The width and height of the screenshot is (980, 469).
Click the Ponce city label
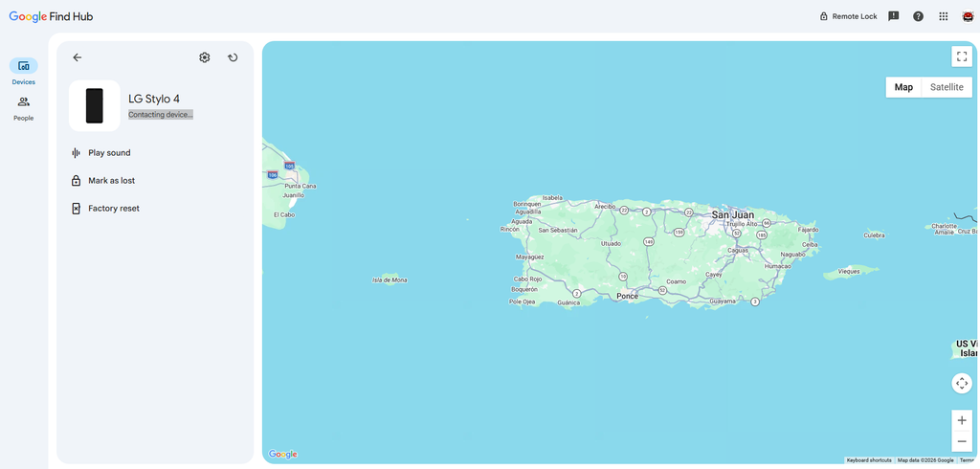coord(627,296)
